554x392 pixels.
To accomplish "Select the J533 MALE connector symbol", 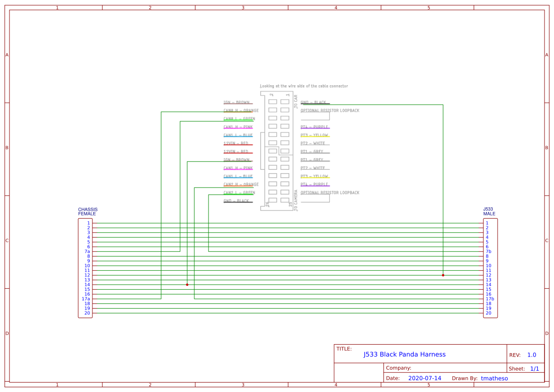I will [490, 267].
